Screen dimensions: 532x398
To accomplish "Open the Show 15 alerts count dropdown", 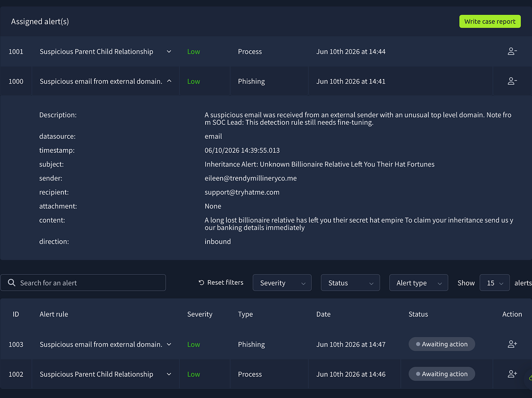I will [x=495, y=283].
